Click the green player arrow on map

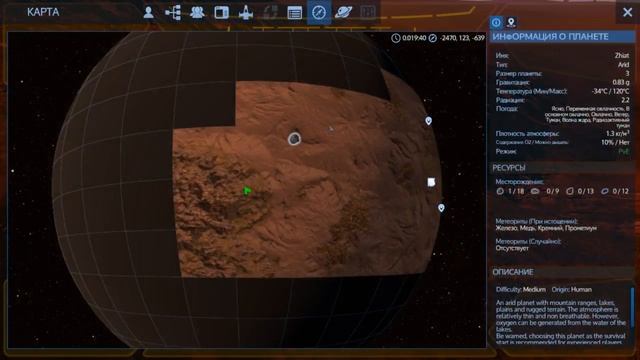(247, 191)
